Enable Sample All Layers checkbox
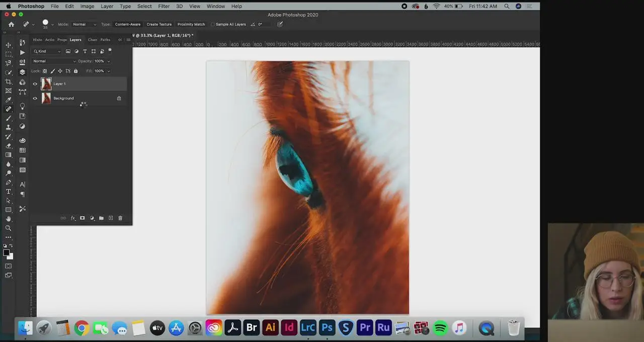The image size is (644, 342). (x=213, y=24)
